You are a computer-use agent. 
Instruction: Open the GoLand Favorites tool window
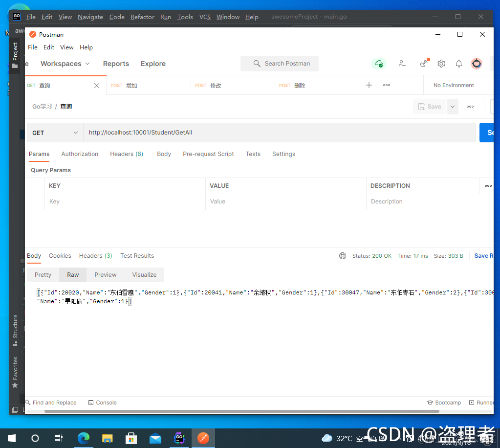(15, 372)
